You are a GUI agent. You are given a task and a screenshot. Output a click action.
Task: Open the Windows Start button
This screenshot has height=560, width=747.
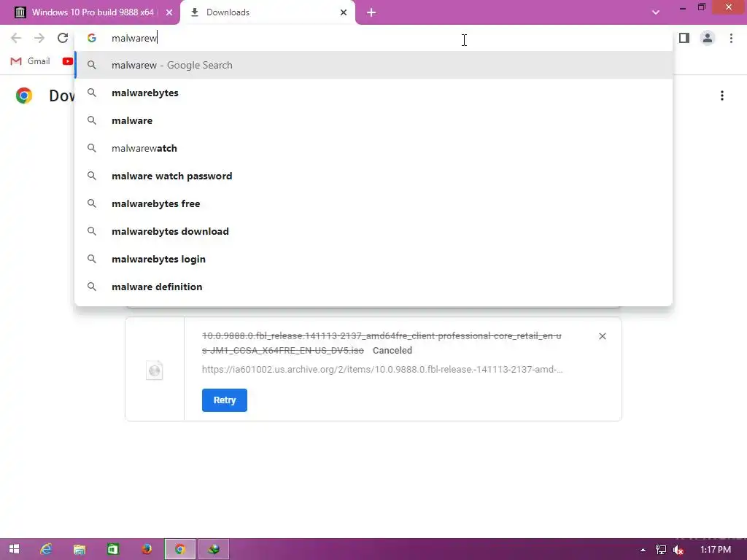14,549
